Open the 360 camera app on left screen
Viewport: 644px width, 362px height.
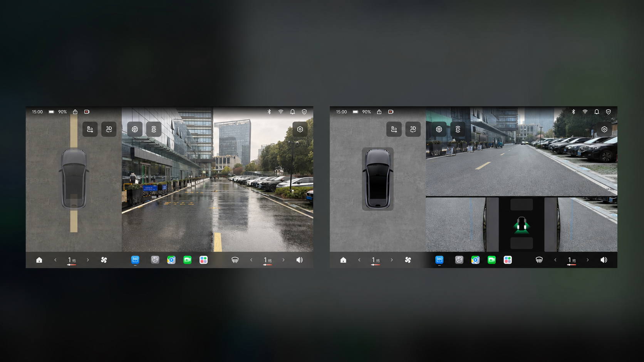[x=135, y=260]
